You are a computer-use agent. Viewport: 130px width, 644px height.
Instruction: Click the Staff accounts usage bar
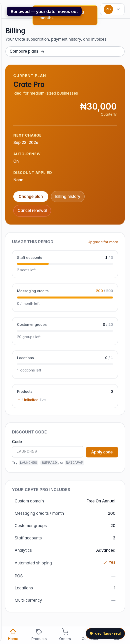[65, 264]
